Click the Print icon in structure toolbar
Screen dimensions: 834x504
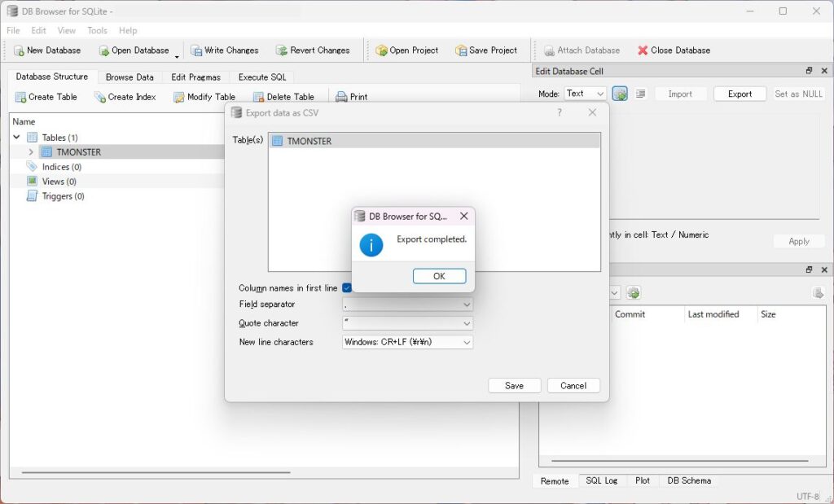click(x=341, y=97)
